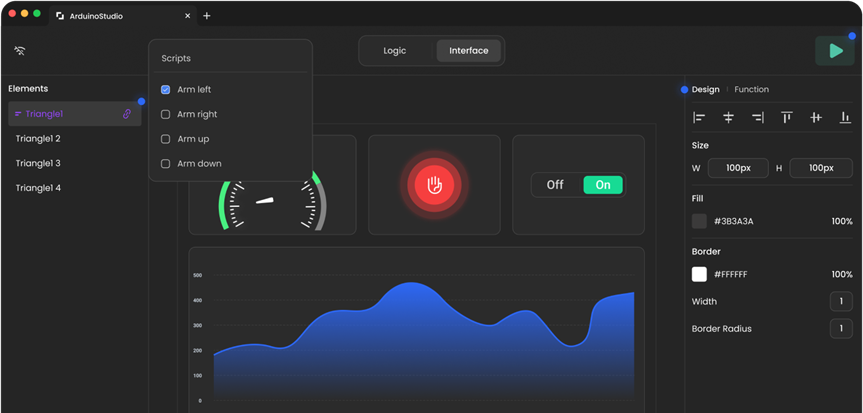Align elements to vertical center
The width and height of the screenshot is (863, 413).
(816, 118)
